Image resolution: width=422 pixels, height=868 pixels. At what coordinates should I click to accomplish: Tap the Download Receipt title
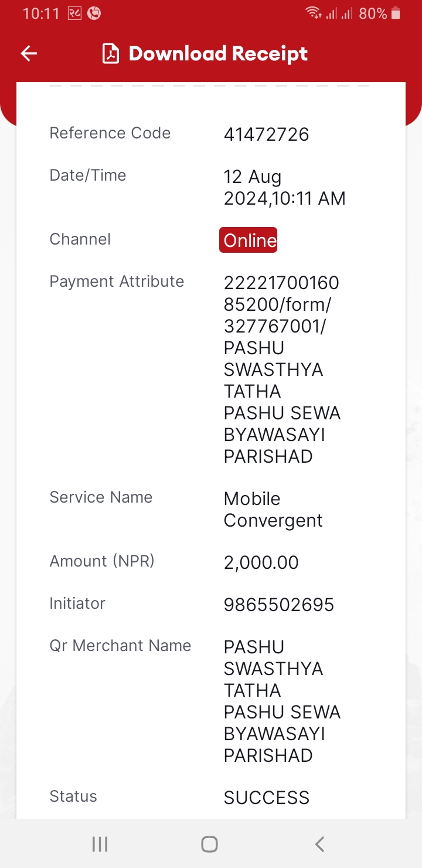pos(218,54)
